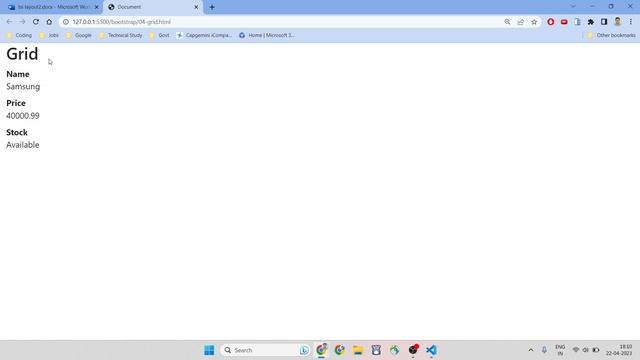Screen dimensions: 640x360
Task: Open File Explorer from taskbar
Action: click(x=358, y=350)
